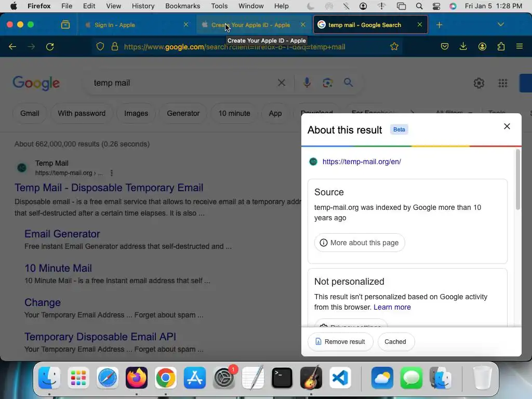The height and width of the screenshot is (399, 532).
Task: Click the magnifier search button
Action: coord(348,83)
